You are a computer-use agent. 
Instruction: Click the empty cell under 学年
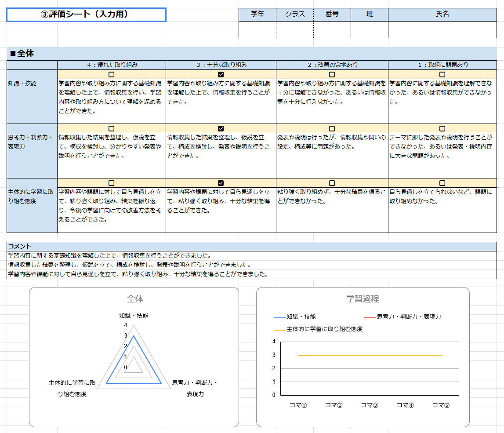point(257,29)
